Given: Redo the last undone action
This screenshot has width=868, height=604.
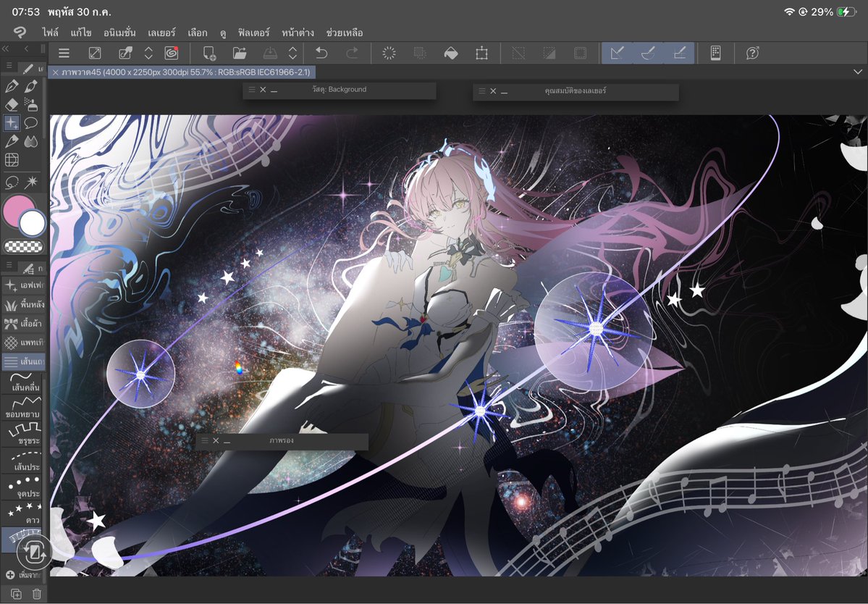Looking at the screenshot, I should pos(352,53).
